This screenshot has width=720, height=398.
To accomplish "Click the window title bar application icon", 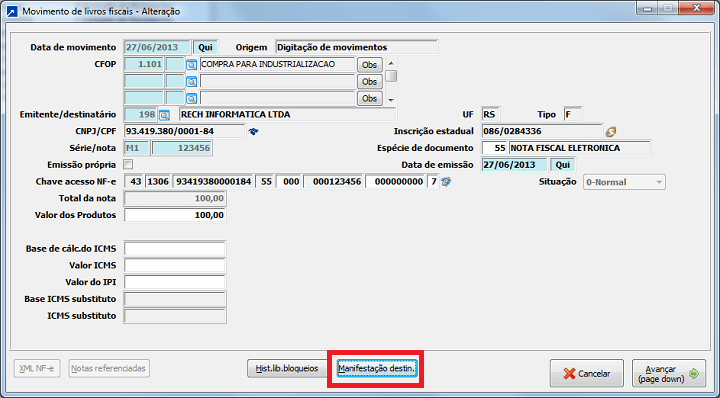I will [x=12, y=11].
